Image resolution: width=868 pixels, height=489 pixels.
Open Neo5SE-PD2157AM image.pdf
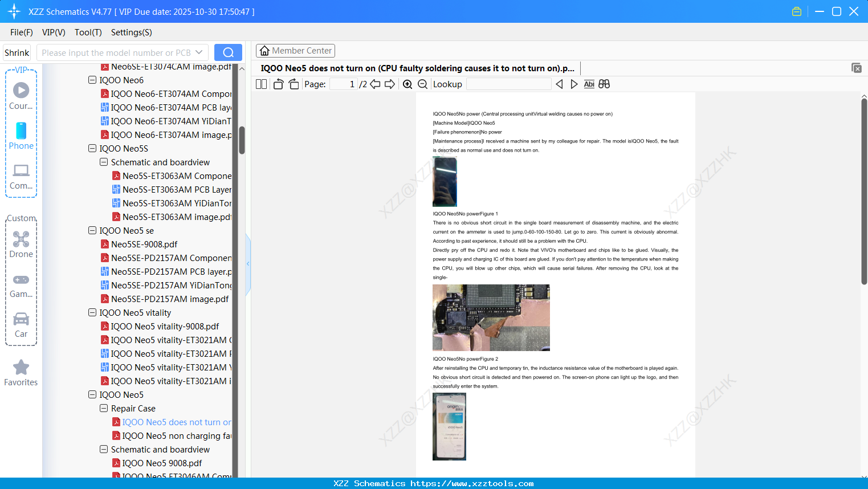(164, 299)
